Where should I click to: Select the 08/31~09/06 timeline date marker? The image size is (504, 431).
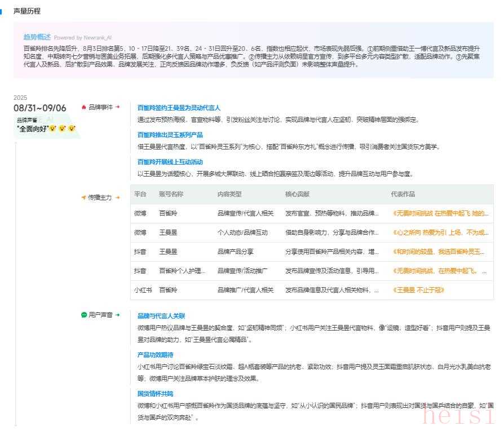tap(40, 108)
